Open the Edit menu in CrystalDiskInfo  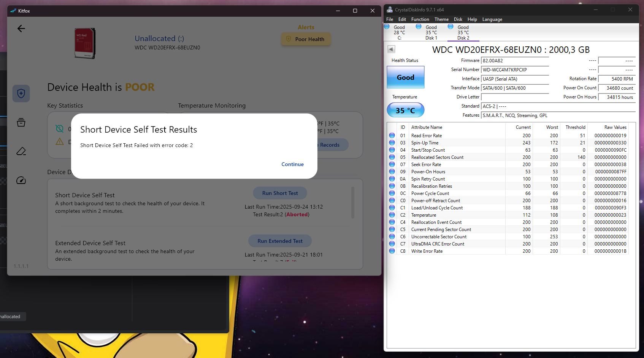tap(402, 19)
